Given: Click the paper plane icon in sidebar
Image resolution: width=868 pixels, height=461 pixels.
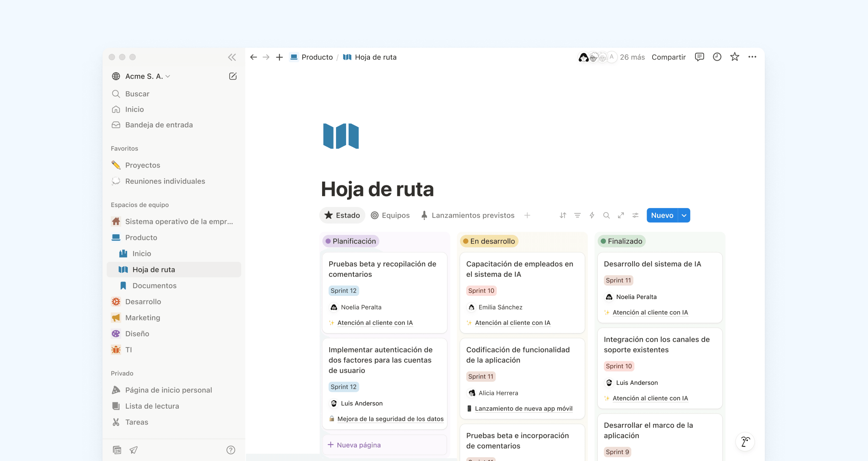Looking at the screenshot, I should [134, 450].
